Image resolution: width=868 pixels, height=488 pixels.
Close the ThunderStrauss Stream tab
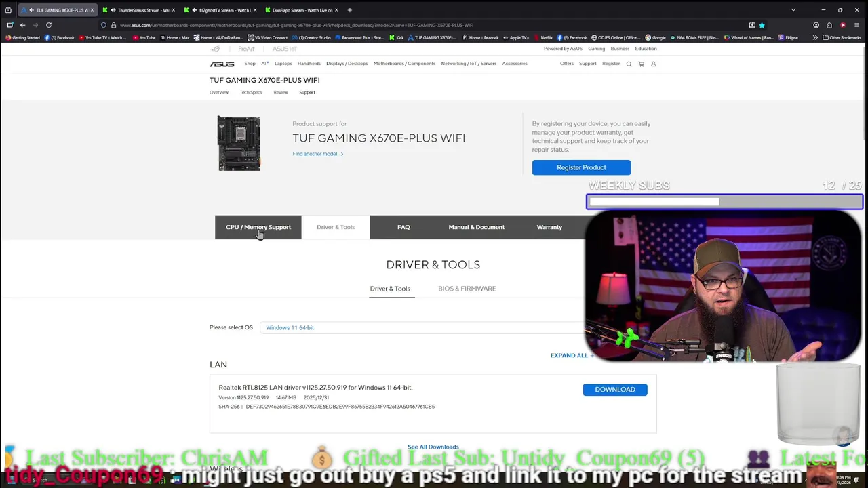[x=174, y=10]
